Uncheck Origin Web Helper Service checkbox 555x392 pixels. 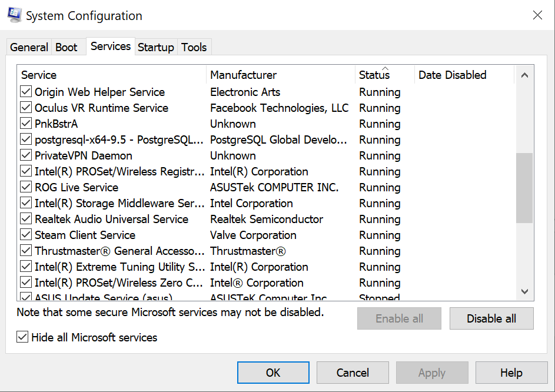point(26,92)
